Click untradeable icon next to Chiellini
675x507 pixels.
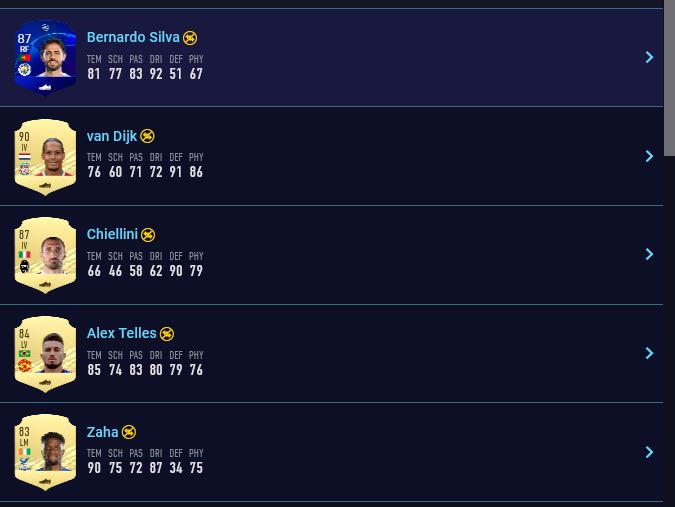[x=148, y=235]
